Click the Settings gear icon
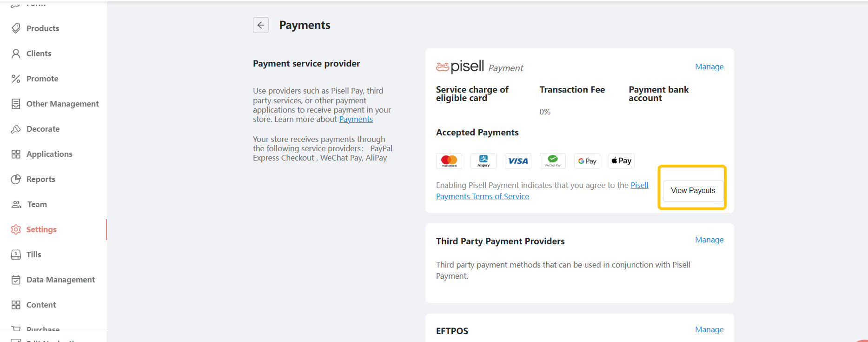 tap(16, 229)
